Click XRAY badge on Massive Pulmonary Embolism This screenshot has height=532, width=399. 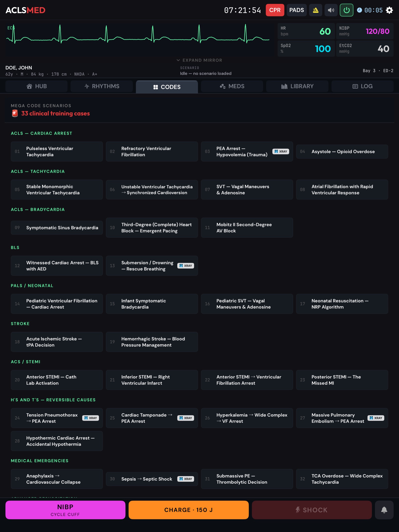[x=376, y=418]
